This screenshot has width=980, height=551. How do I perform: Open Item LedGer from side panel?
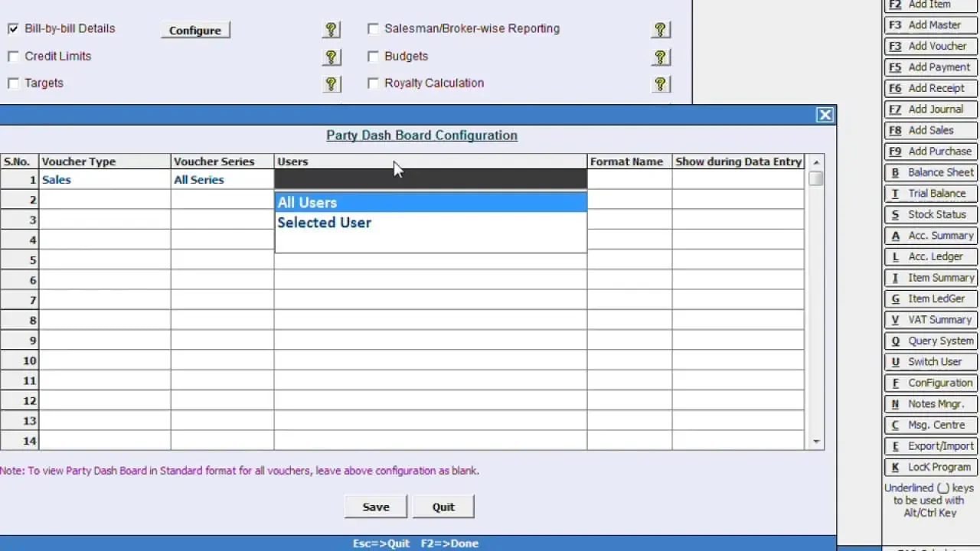930,298
